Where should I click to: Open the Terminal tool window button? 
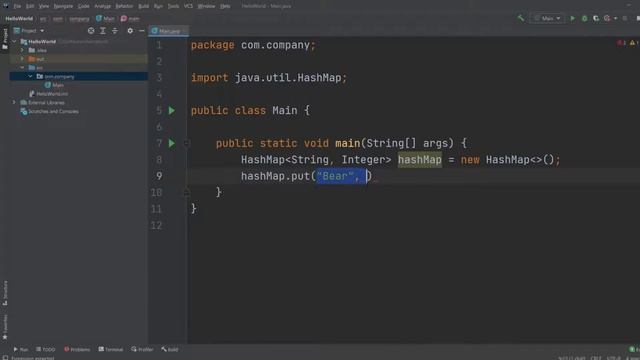click(111, 349)
